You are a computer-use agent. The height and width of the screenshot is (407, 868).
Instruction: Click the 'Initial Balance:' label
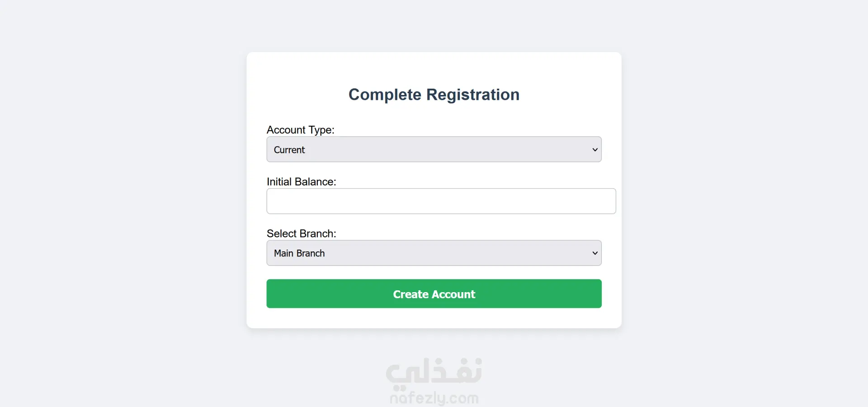[302, 182]
